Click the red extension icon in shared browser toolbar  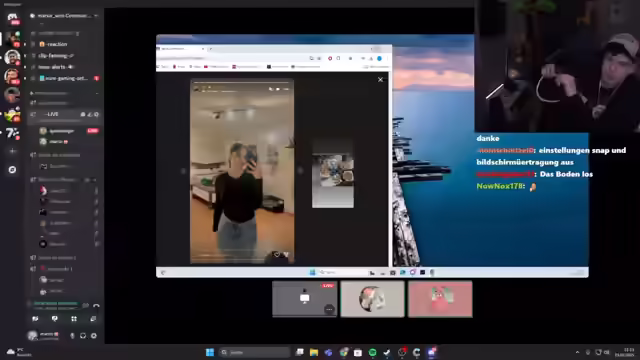330,59
